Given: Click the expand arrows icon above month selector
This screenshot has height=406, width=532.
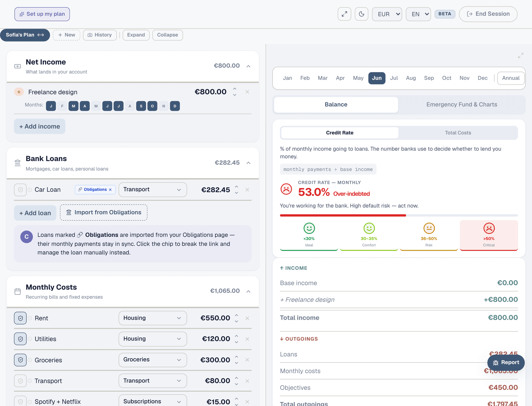Looking at the screenshot, I should (521, 55).
